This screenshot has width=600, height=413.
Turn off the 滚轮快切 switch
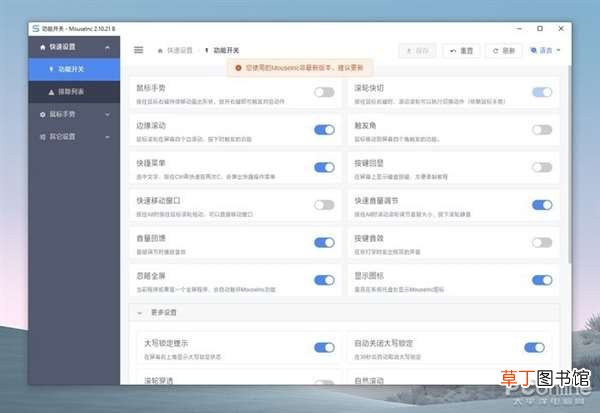[x=542, y=92]
